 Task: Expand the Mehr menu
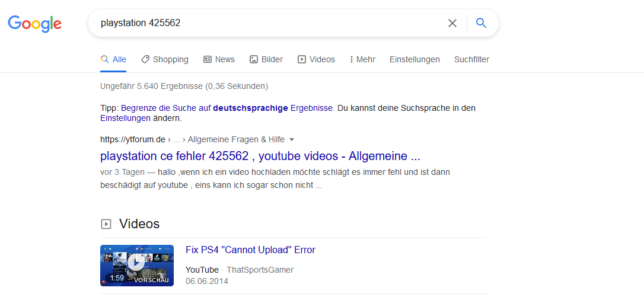[x=362, y=59]
